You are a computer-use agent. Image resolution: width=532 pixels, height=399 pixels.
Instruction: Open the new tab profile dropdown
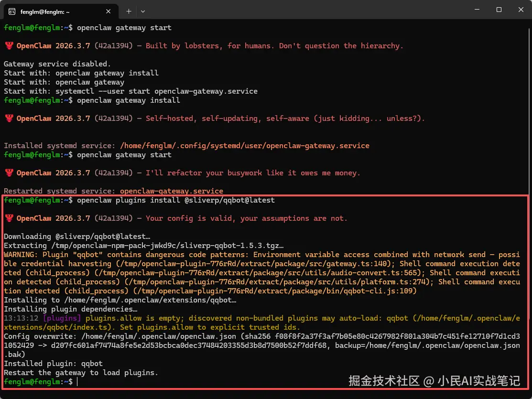(x=143, y=11)
